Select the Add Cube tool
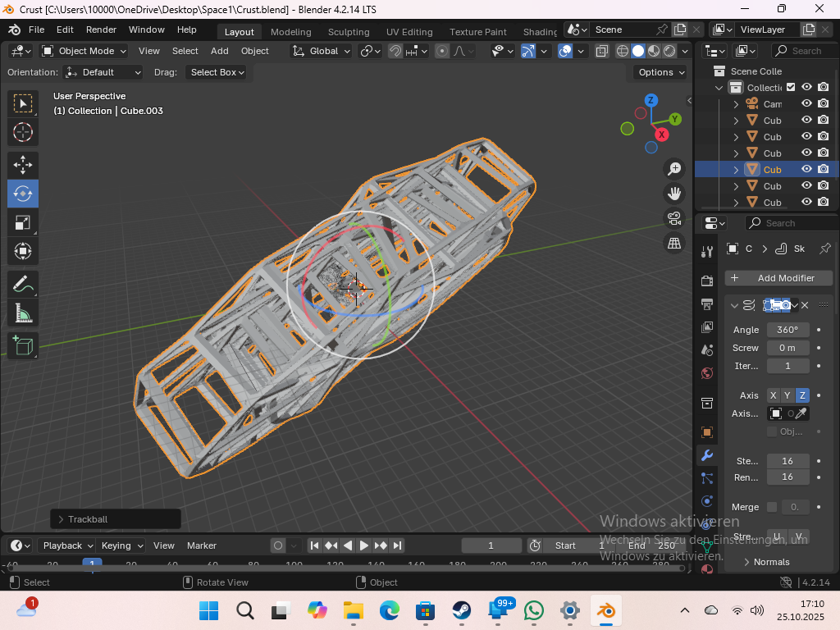 click(23, 345)
